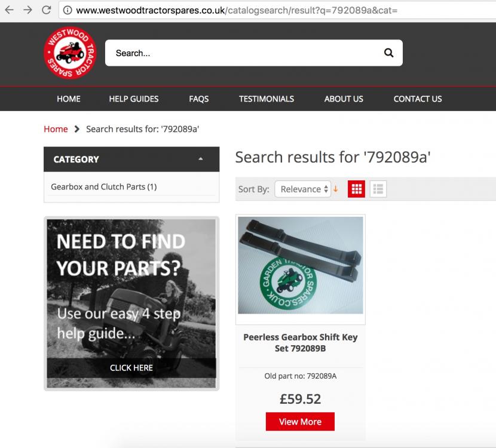Go to the Contact Us page
This screenshot has height=448, width=496.
418,99
